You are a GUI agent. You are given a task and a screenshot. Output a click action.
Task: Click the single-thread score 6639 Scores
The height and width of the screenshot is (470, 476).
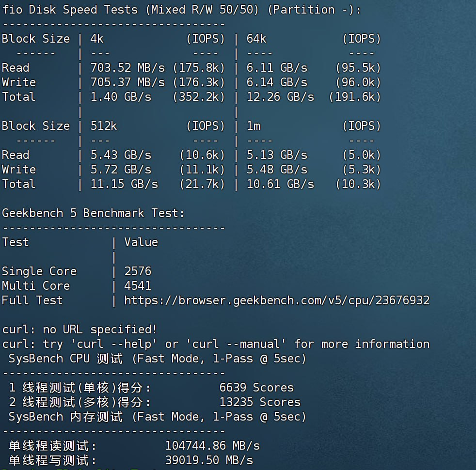click(256, 388)
